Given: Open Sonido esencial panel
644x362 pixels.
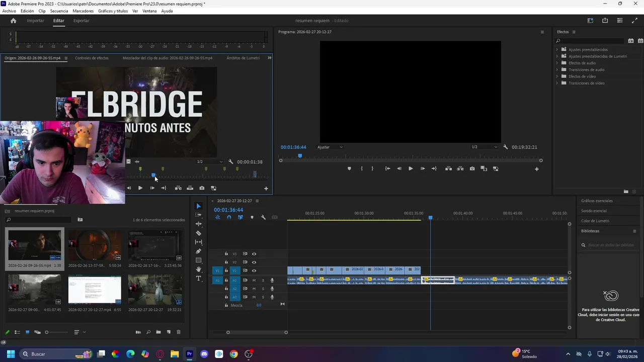Looking at the screenshot, I should pos(594,211).
